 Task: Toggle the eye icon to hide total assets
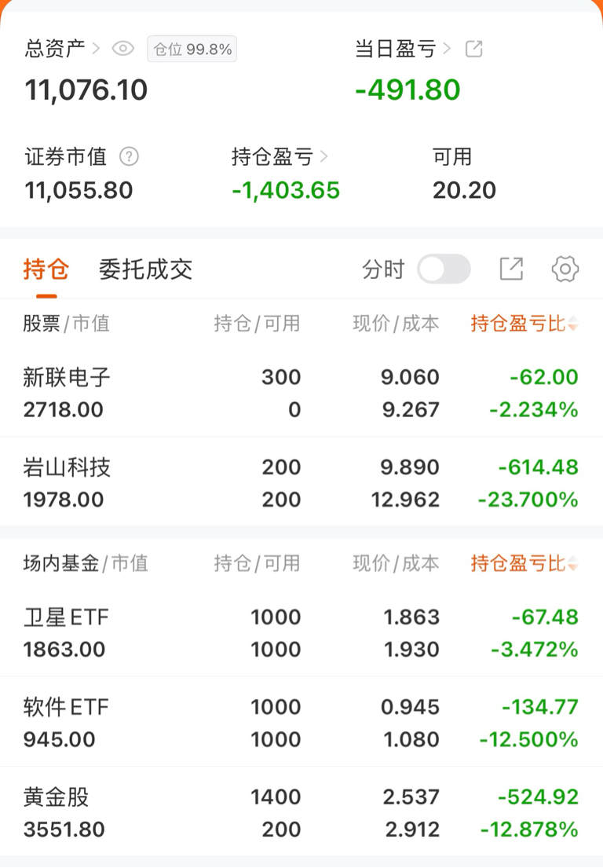123,49
